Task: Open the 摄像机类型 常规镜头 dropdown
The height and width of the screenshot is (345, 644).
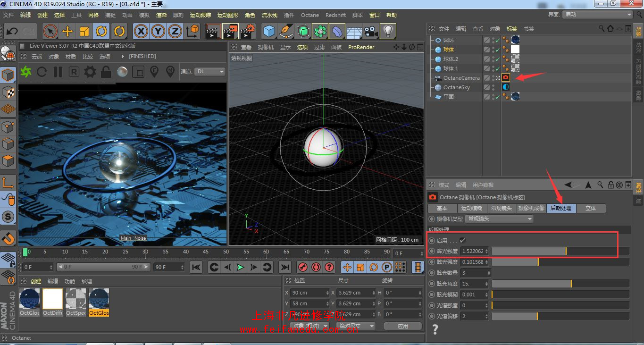Action: [x=499, y=219]
